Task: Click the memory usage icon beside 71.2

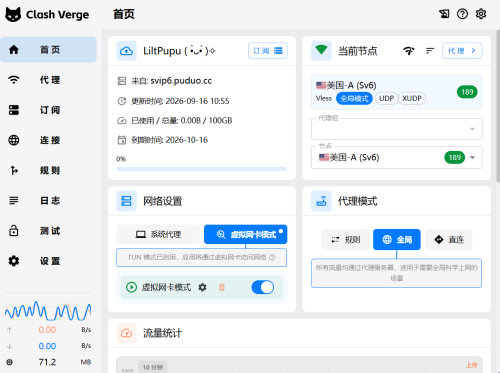Action: coord(9,362)
